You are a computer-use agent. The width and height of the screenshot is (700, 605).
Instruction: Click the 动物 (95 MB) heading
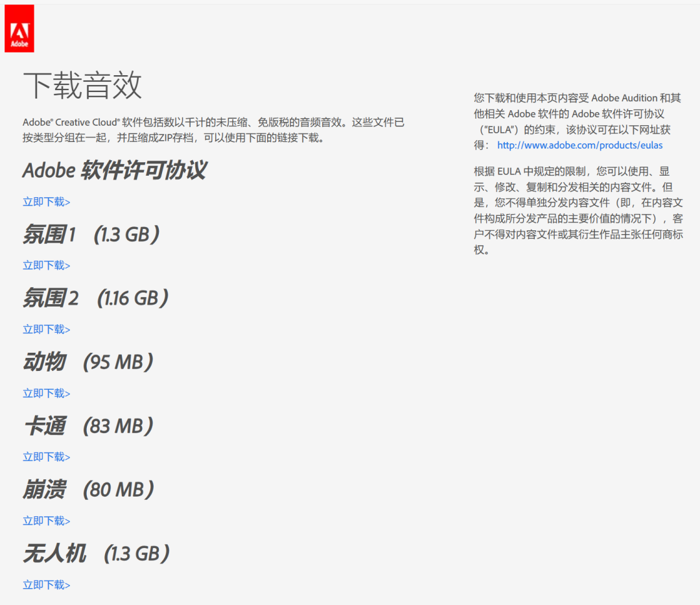[x=88, y=362]
